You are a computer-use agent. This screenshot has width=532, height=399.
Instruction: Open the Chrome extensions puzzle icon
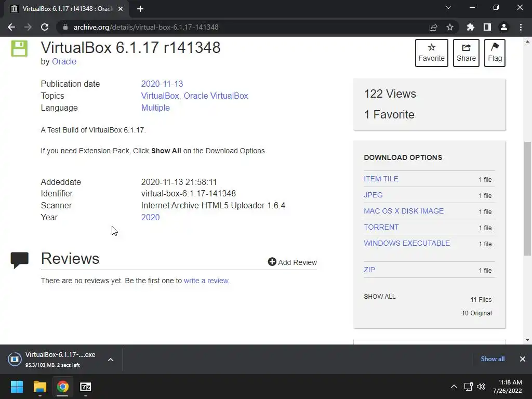point(471,27)
